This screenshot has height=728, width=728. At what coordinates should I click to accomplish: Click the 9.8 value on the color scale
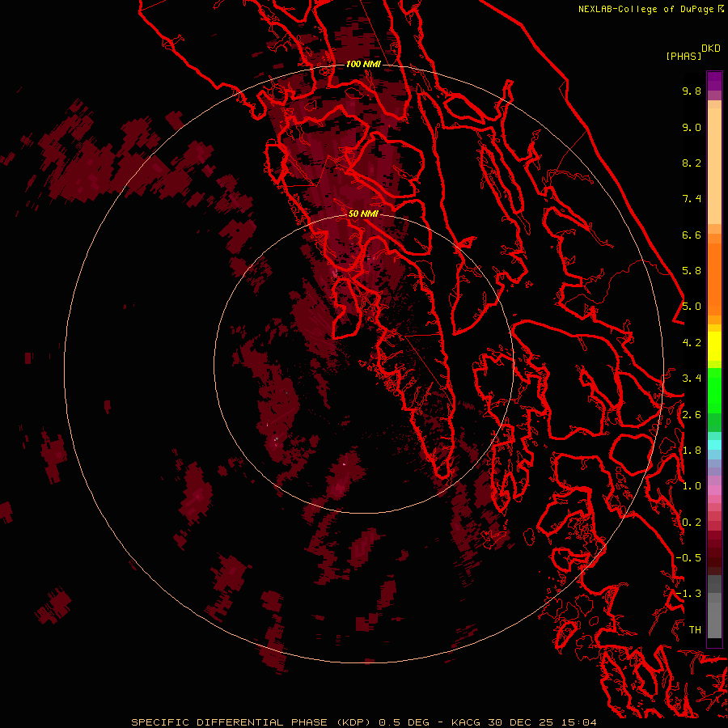point(692,91)
